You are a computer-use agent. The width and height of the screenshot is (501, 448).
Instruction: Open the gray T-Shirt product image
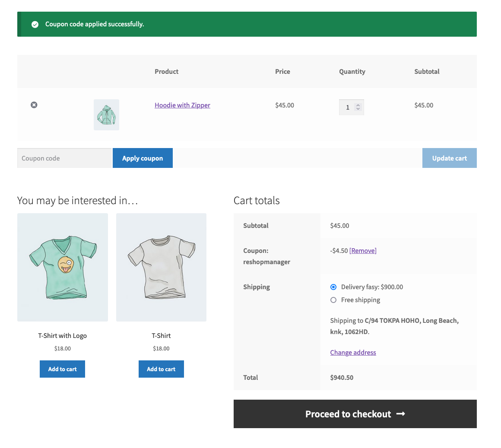click(x=161, y=267)
